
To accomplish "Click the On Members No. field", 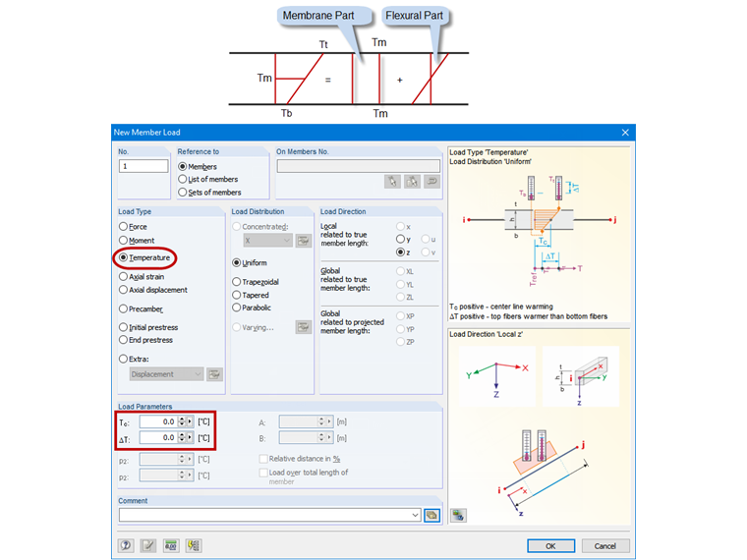I will (358, 166).
